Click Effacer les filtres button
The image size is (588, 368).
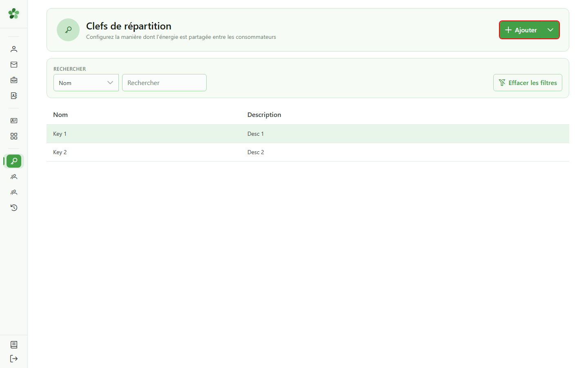tap(528, 83)
